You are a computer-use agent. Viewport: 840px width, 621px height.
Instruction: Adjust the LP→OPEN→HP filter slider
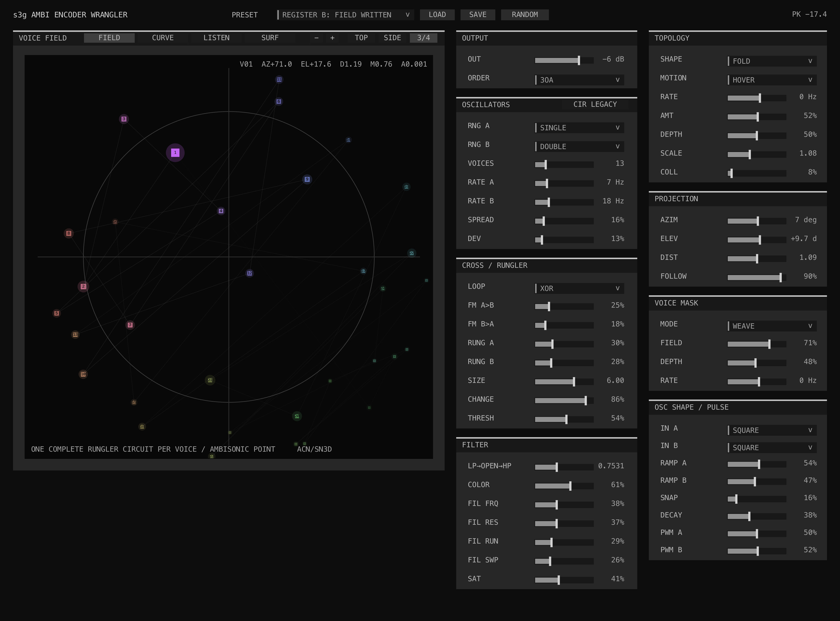click(564, 467)
